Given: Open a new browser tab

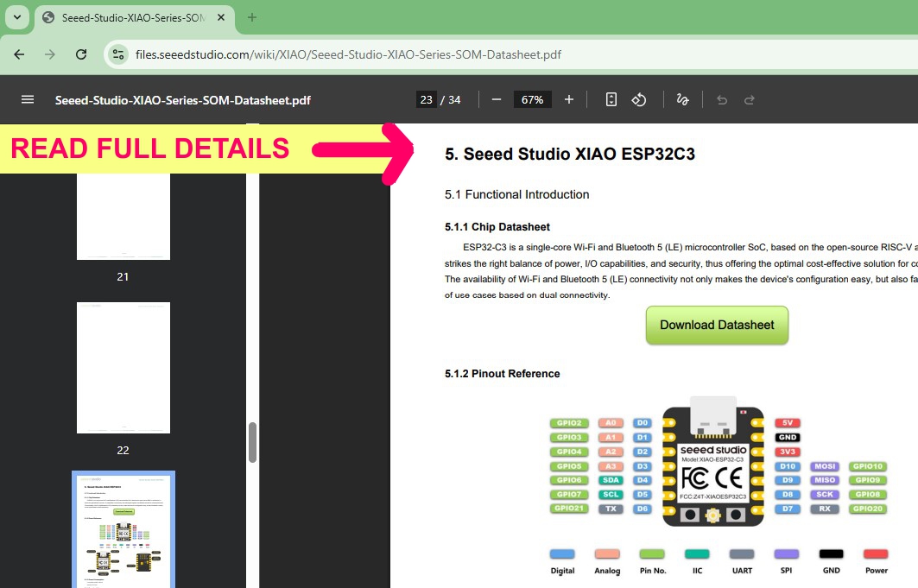Looking at the screenshot, I should click(x=252, y=17).
